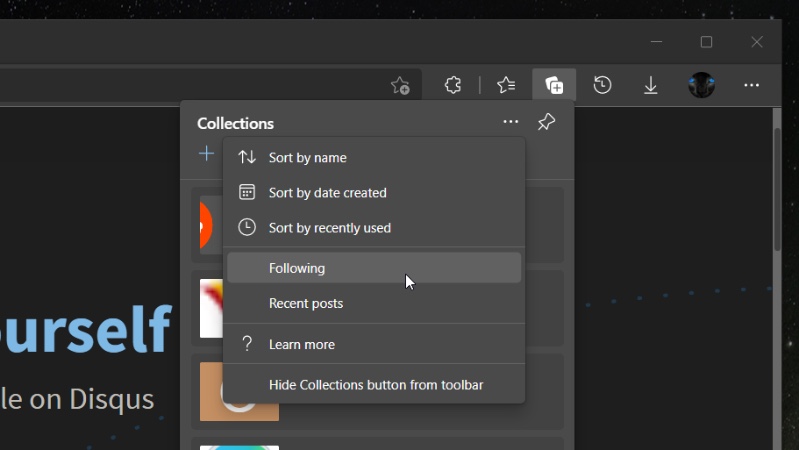
Task: Open Learn more help item
Action: click(x=301, y=344)
